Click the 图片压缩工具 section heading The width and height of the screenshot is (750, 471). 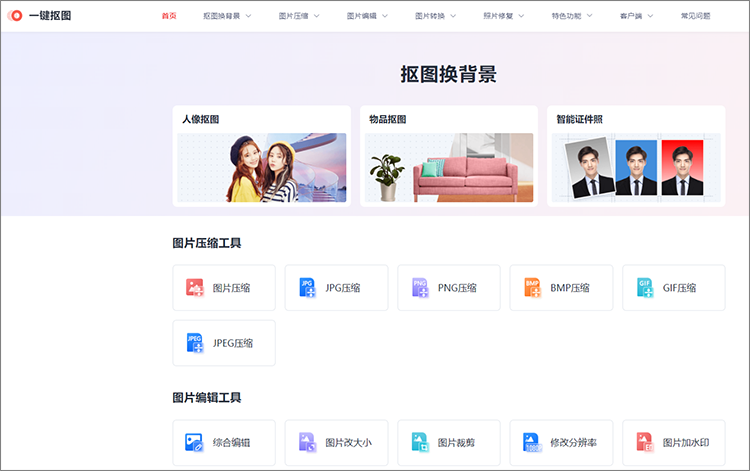pyautogui.click(x=207, y=243)
